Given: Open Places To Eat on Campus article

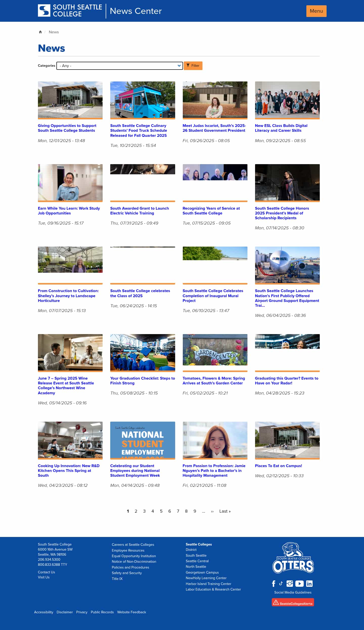Looking at the screenshot, I should (278, 466).
